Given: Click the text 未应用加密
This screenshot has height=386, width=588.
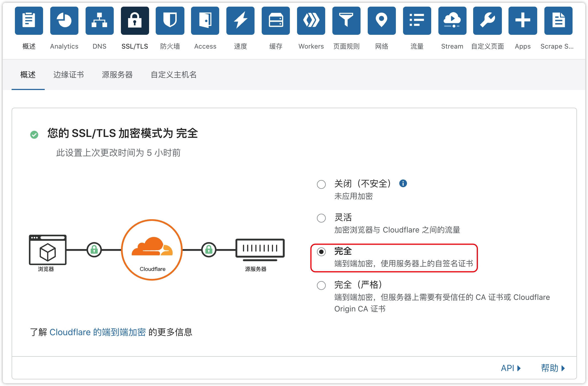Looking at the screenshot, I should point(353,196).
